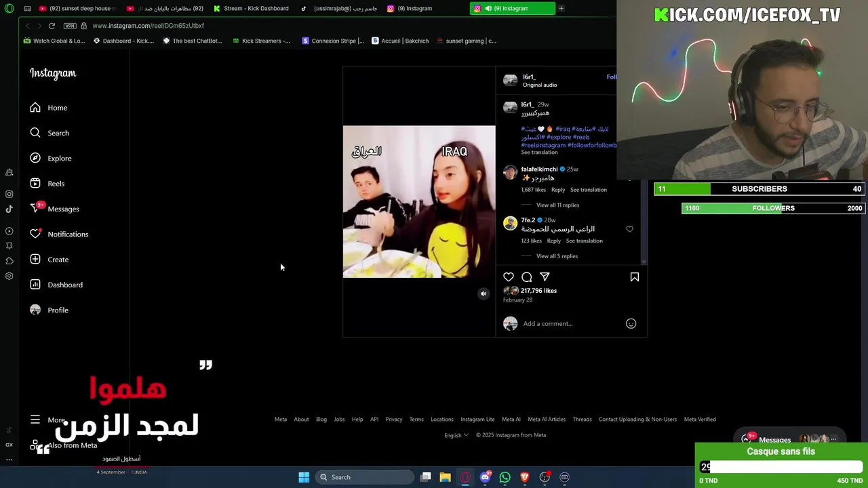Open Threads link in footer
This screenshot has width=868, height=488.
pyautogui.click(x=582, y=420)
